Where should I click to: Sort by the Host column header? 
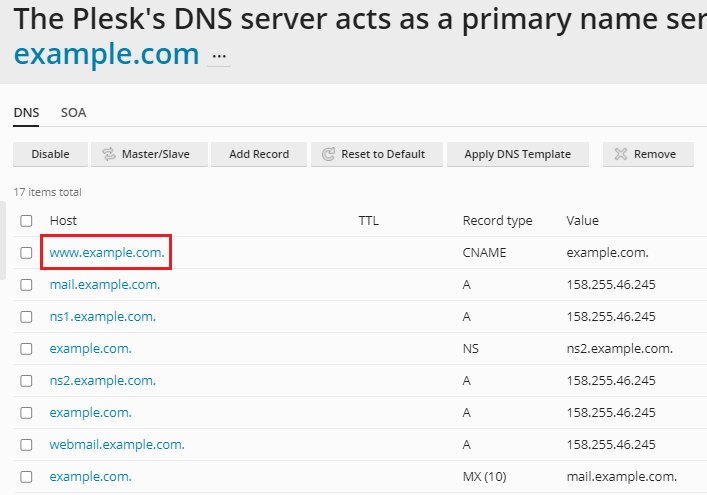[63, 220]
